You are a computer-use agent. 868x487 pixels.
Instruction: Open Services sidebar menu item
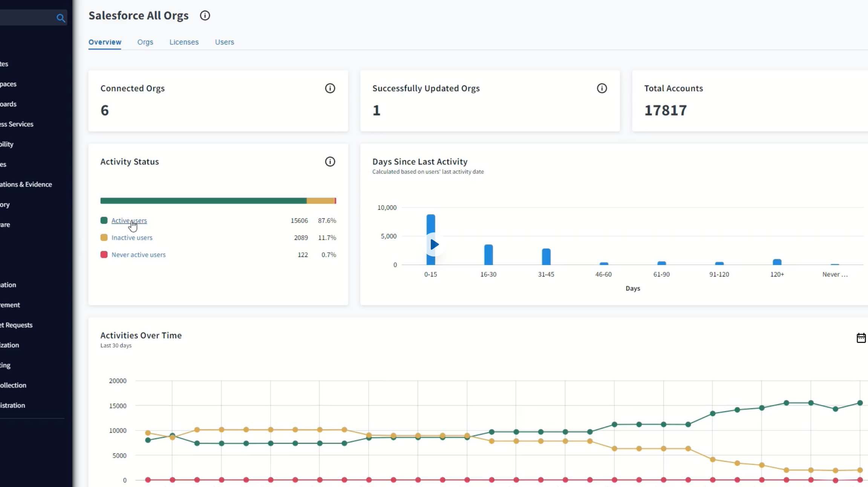[17, 124]
